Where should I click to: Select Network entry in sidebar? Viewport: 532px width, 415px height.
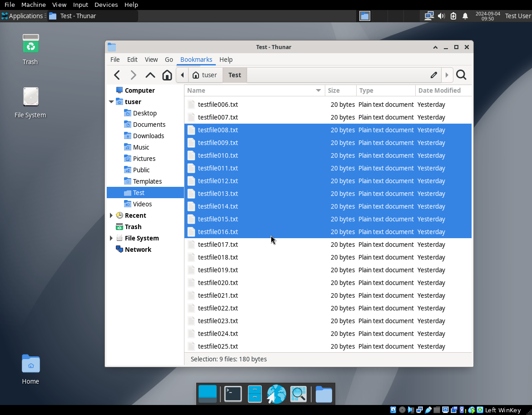coord(138,250)
